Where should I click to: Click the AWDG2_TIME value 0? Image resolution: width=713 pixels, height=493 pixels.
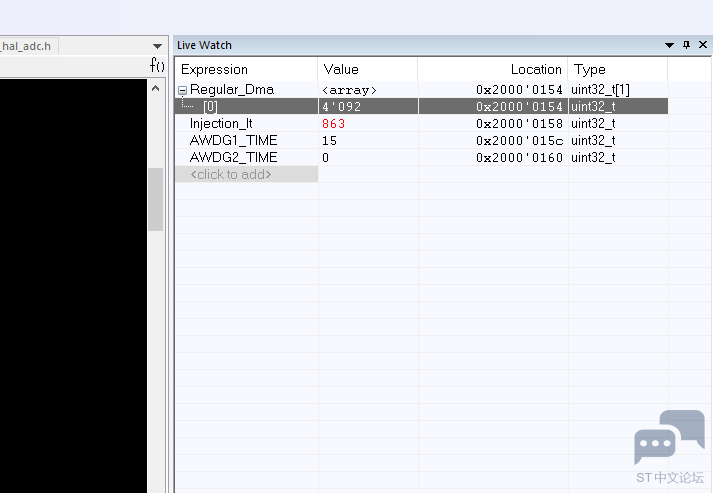coord(325,158)
